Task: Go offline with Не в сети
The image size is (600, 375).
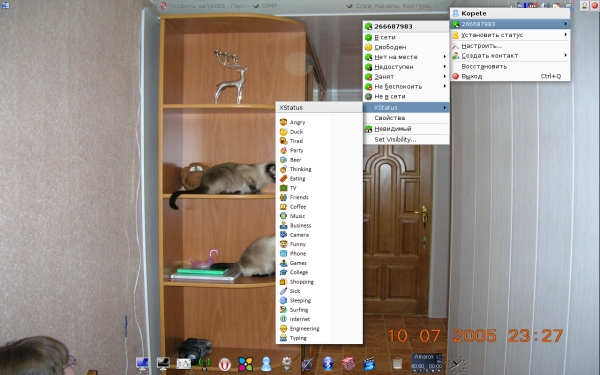Action: coord(406,96)
